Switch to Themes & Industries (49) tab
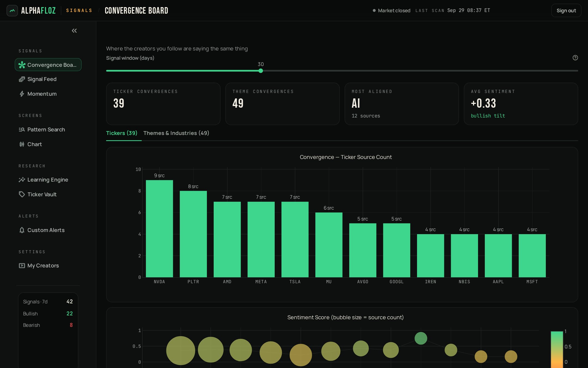This screenshot has height=368, width=588. 176,133
